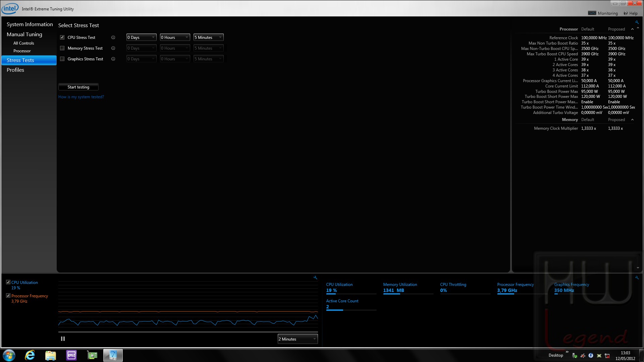Click the CPU Utilization 19 % monitor tile

(351, 288)
